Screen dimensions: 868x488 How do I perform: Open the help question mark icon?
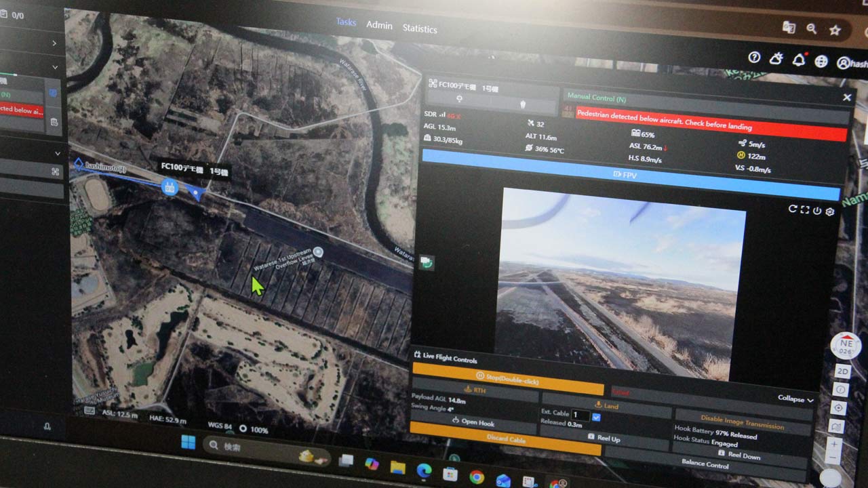tap(754, 58)
